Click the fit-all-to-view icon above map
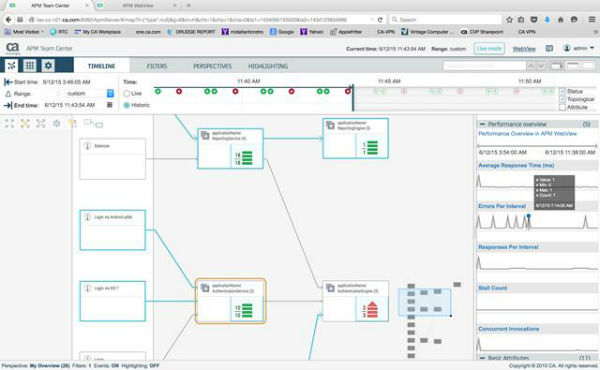 (x=10, y=123)
